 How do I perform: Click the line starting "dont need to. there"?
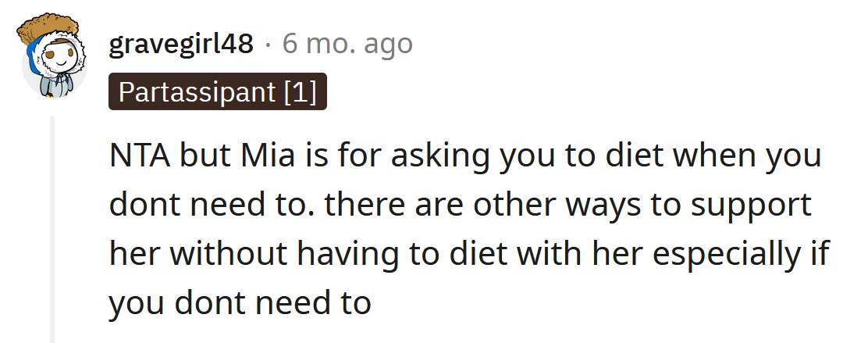[x=461, y=205]
